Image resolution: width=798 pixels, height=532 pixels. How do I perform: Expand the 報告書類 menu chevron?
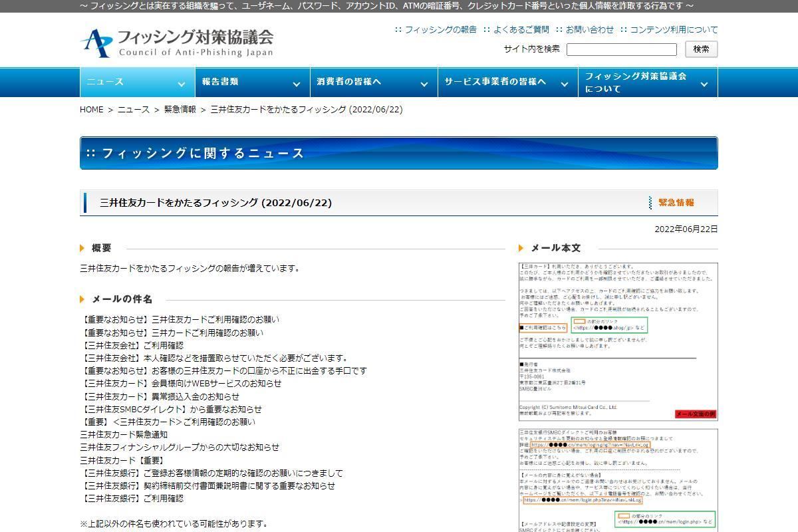click(x=297, y=84)
